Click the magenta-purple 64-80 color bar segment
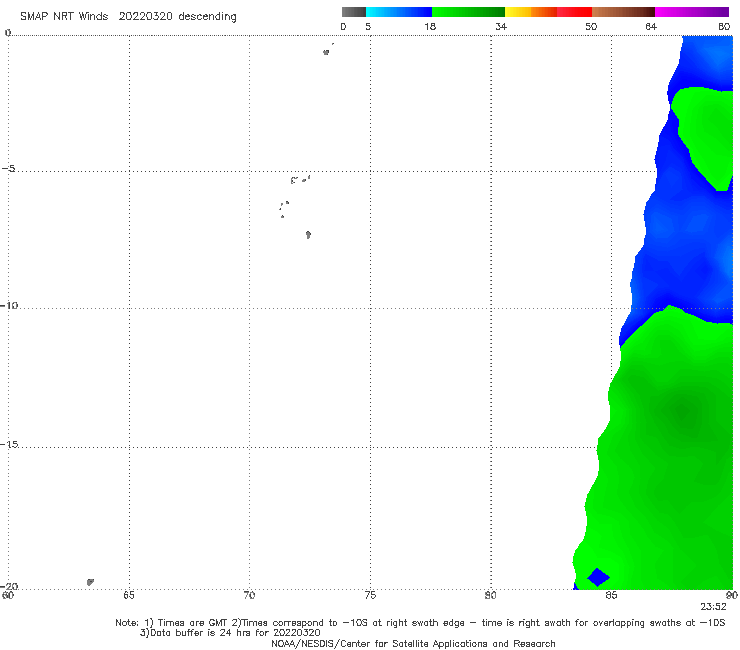Viewport: 740px width, 650px height. point(692,12)
